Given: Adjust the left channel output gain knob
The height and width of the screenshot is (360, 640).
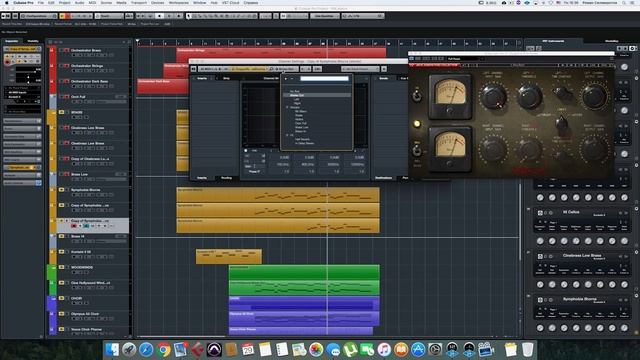Looking at the screenshot, I should pyautogui.click(x=594, y=96).
